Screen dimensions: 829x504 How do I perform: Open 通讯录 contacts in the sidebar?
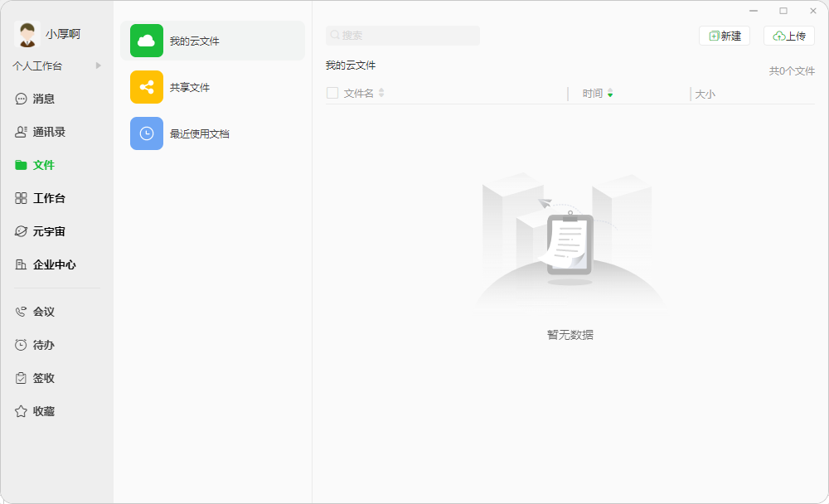click(40, 132)
